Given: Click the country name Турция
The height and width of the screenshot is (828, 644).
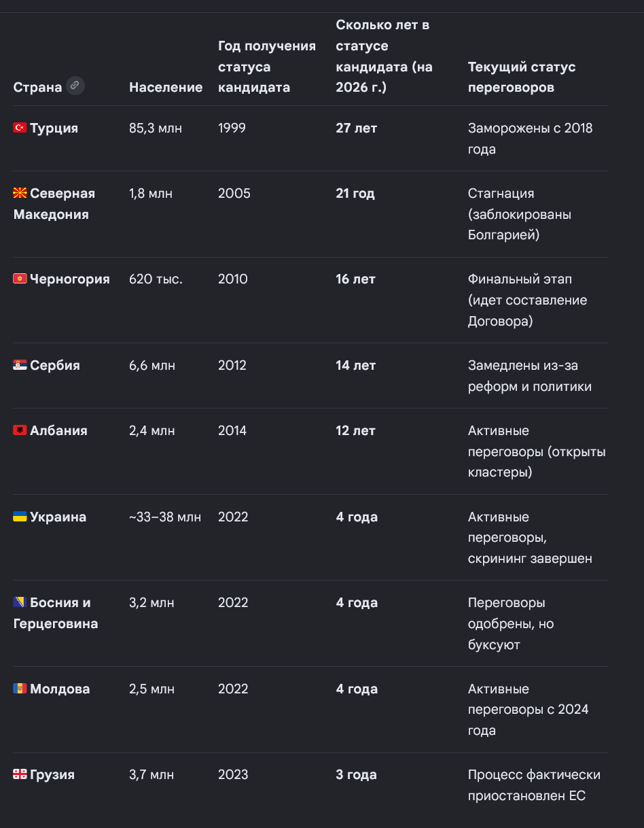Looking at the screenshot, I should pyautogui.click(x=54, y=128).
